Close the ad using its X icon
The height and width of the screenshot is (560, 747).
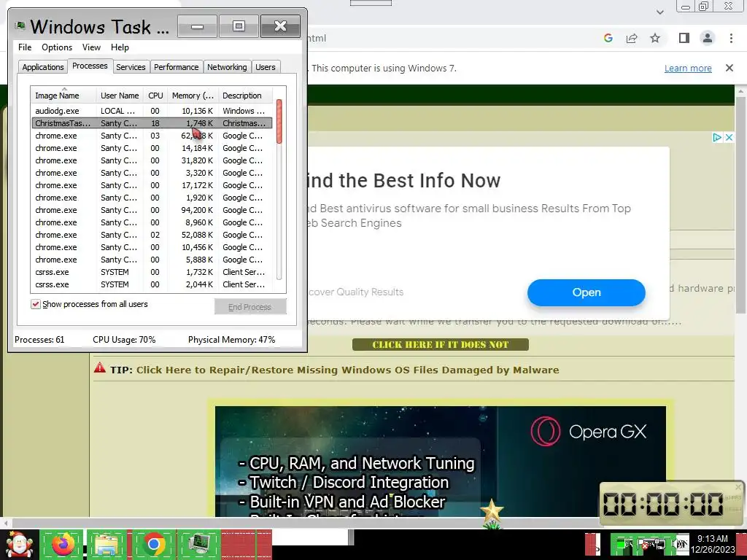click(x=729, y=138)
